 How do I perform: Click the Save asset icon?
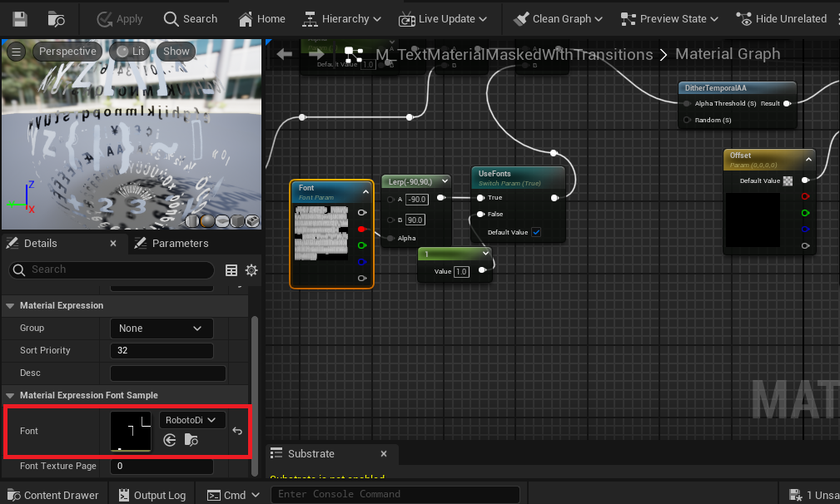(x=20, y=18)
